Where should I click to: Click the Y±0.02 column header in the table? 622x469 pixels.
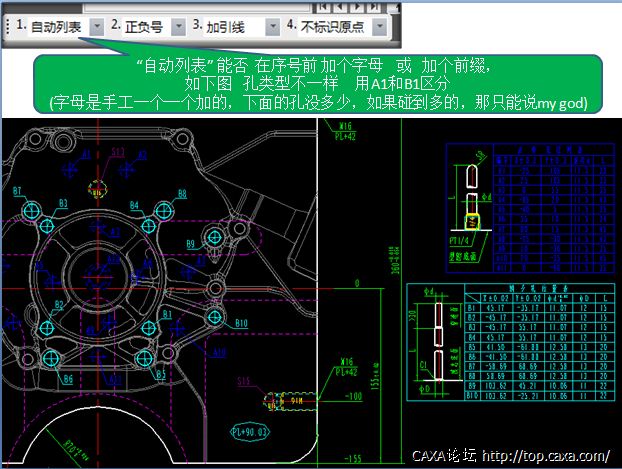[x=528, y=298]
